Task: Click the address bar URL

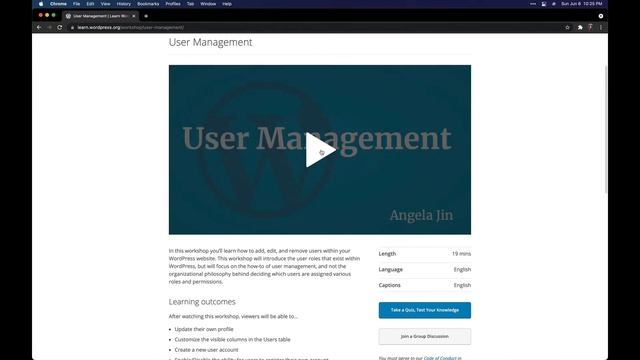Action: [131, 27]
